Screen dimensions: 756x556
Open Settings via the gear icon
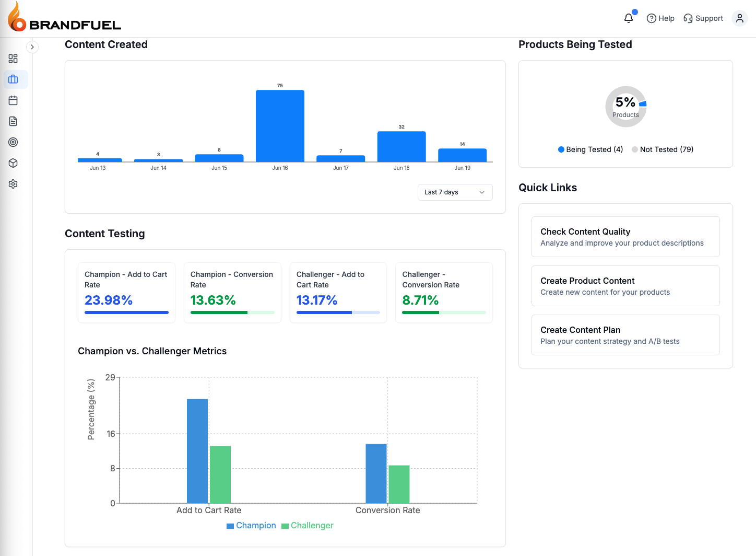[13, 184]
